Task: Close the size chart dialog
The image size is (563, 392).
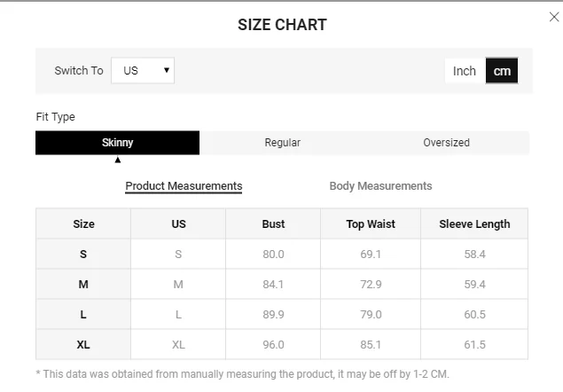Action: (x=554, y=17)
